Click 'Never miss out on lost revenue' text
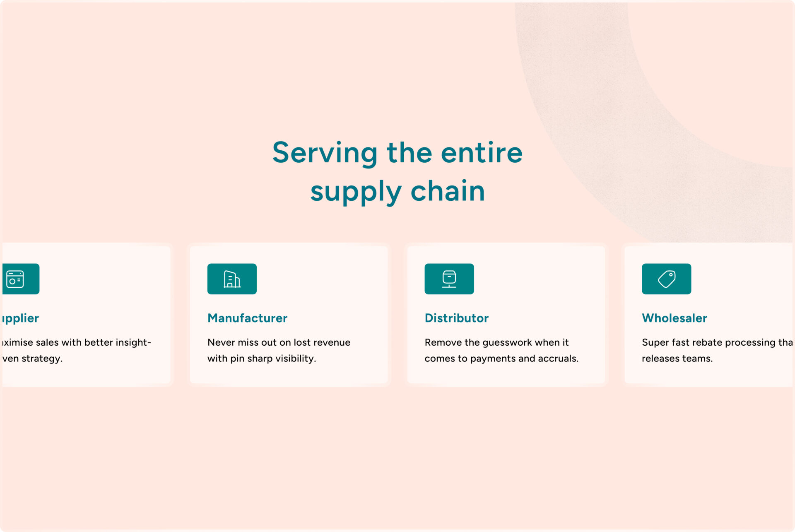The image size is (795, 532). (279, 342)
